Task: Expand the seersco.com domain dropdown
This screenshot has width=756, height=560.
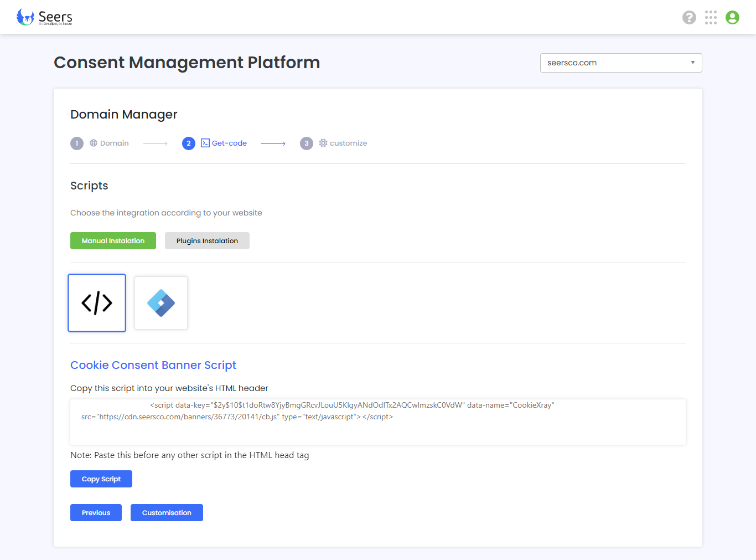Action: pos(621,63)
